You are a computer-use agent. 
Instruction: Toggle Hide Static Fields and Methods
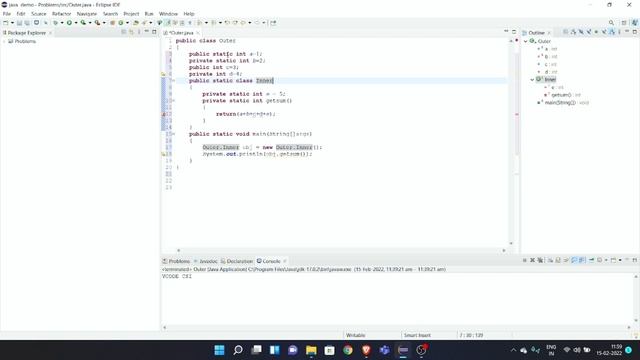pos(589,32)
